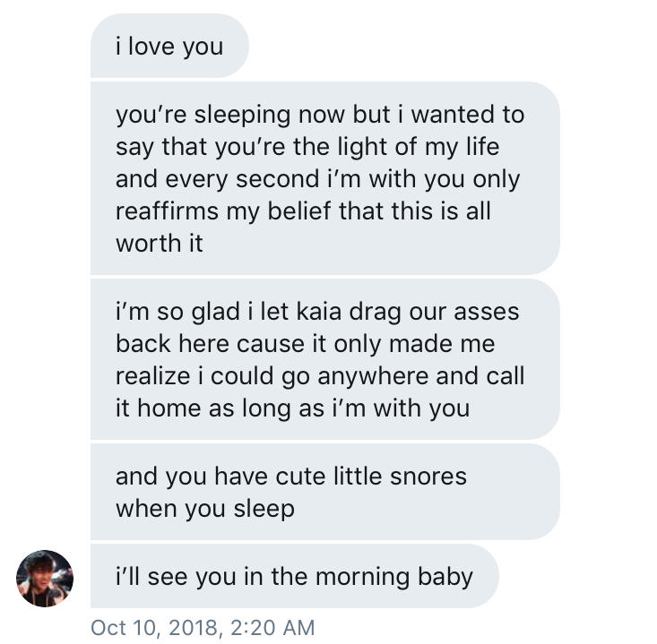Click the "i'll see you in the morning" bubble
This screenshot has width=657, height=644.
tap(293, 576)
